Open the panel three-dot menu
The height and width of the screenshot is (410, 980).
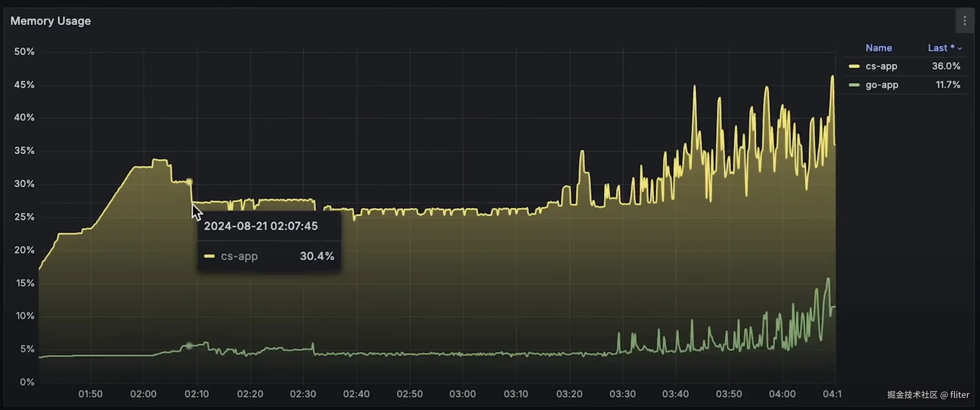point(964,21)
